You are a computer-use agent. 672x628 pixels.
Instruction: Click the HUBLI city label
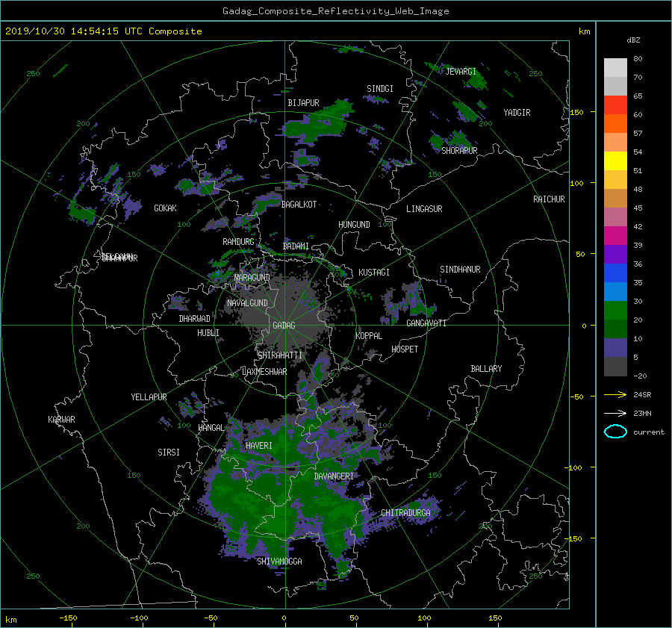click(x=208, y=332)
